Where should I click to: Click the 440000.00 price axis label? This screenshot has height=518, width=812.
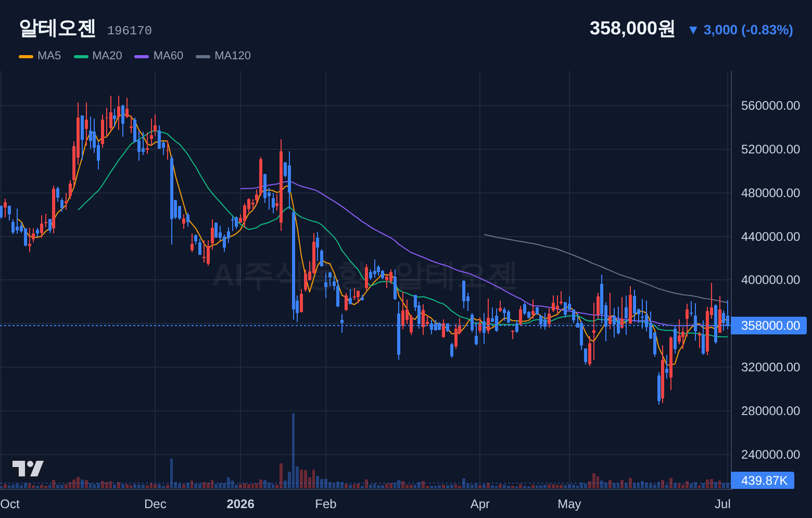(x=770, y=237)
